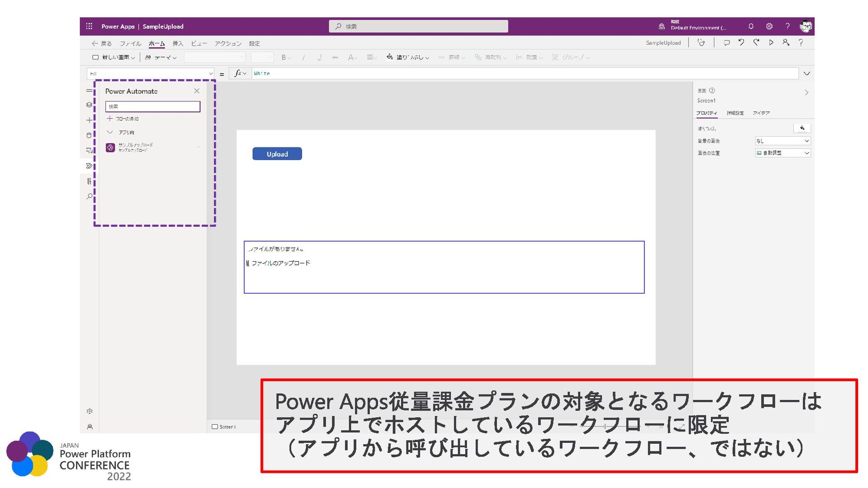The width and height of the screenshot is (868, 488).
Task: Click the notifications bell icon
Action: coord(751,26)
